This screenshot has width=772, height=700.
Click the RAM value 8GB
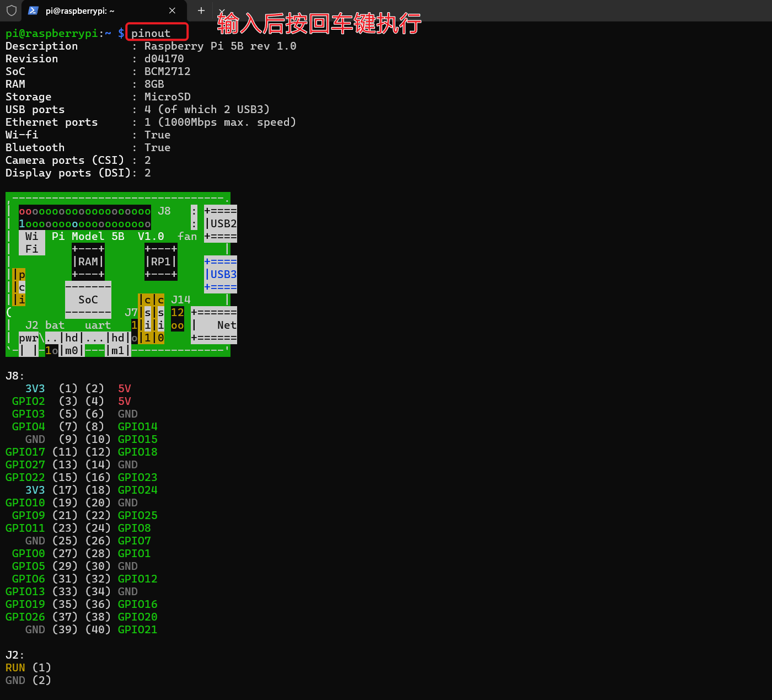click(154, 84)
